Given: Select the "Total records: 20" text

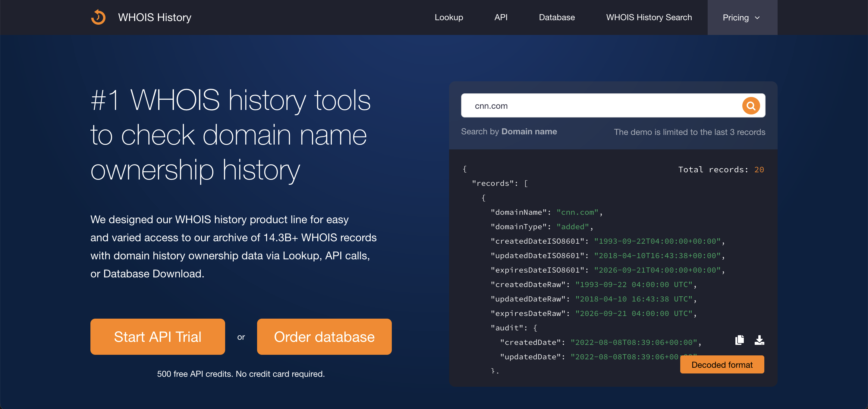Looking at the screenshot, I should pos(721,170).
